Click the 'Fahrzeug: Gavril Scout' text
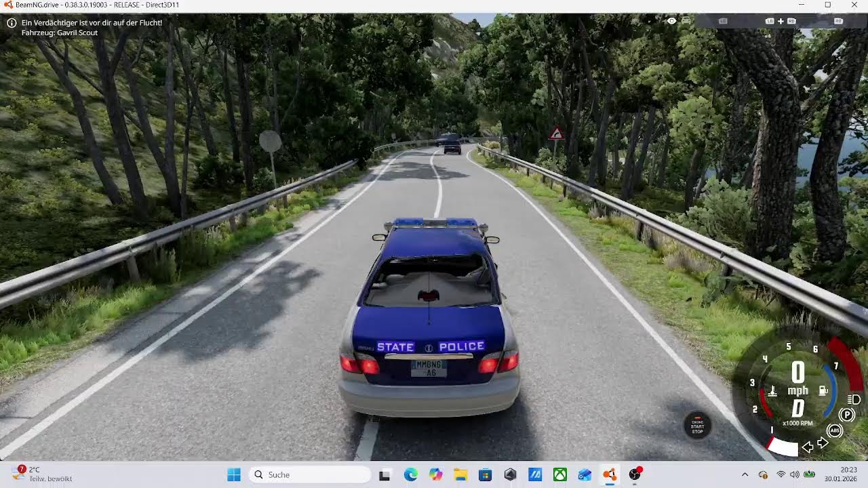Viewport: 868px width, 488px height. click(60, 33)
